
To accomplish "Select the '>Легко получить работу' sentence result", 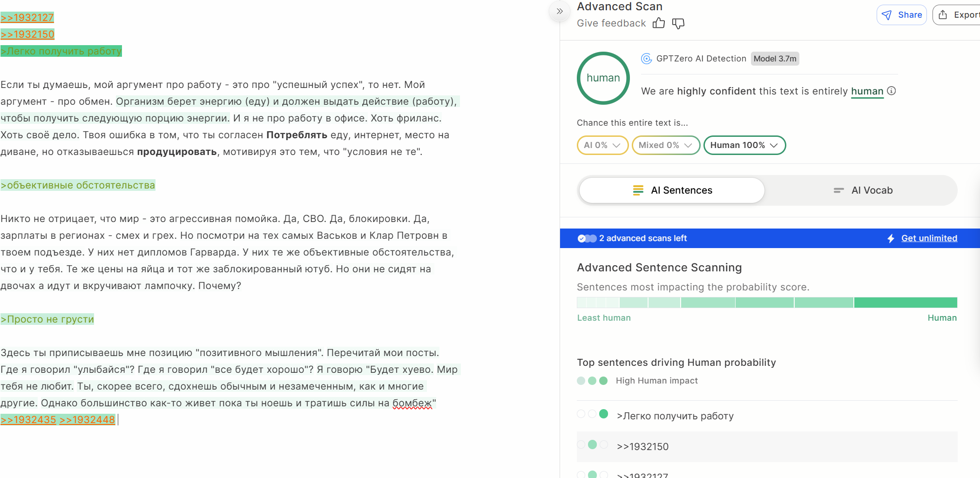I will tap(675, 416).
